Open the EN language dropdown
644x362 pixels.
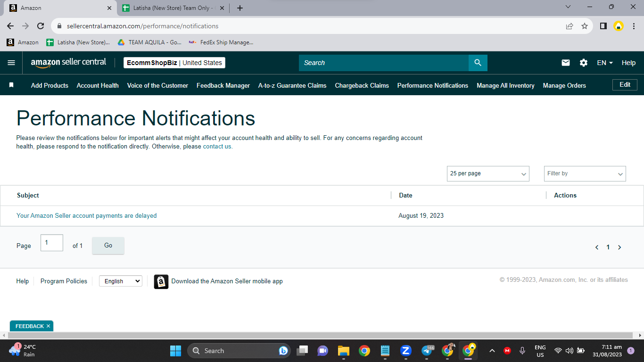coord(605,63)
